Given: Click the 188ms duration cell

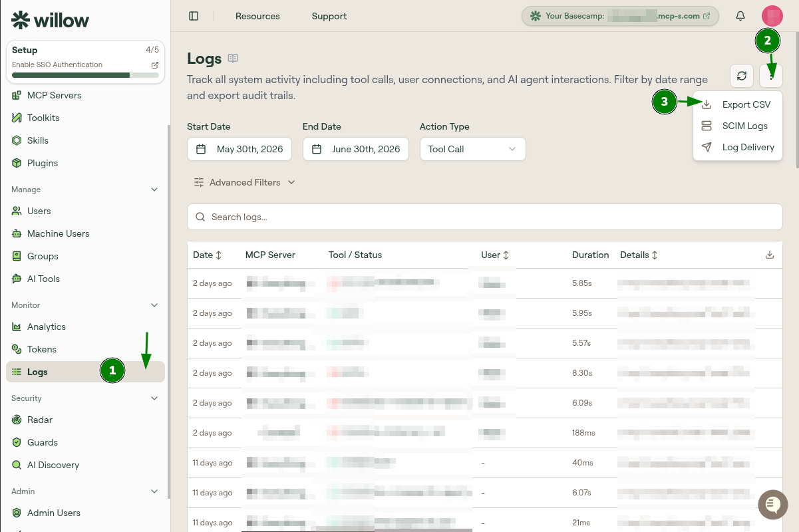Looking at the screenshot, I should [x=583, y=433].
